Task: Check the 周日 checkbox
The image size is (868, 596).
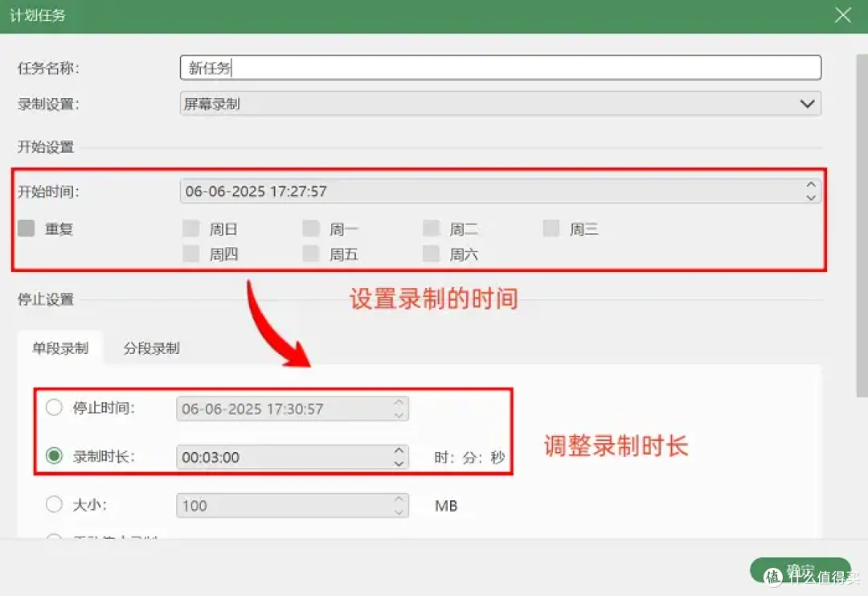Action: [191, 228]
